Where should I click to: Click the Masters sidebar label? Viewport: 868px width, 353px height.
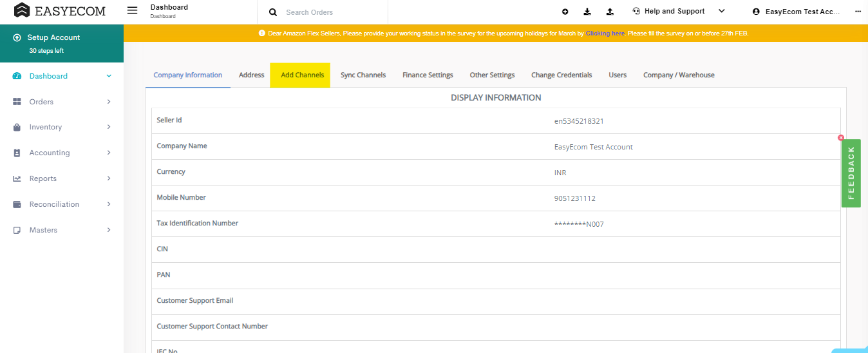[43, 230]
